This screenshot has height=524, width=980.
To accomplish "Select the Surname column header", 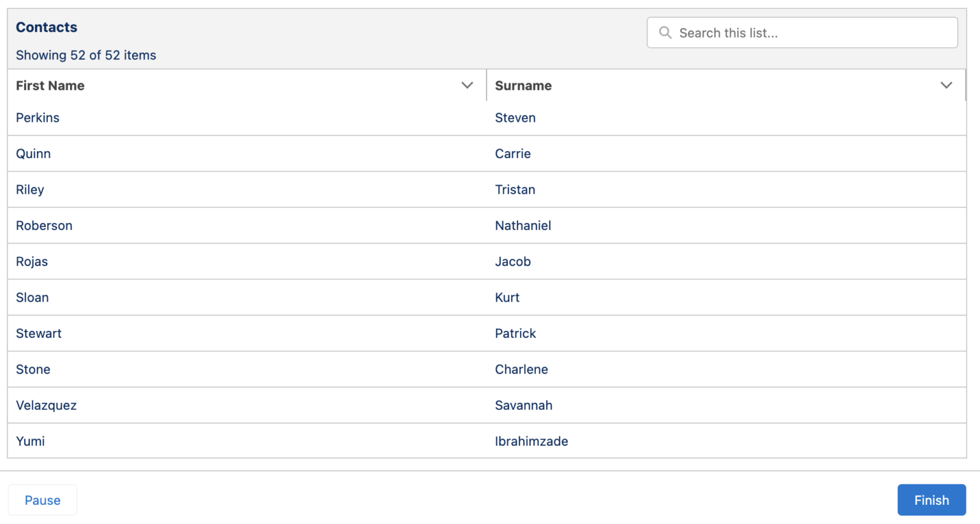I will click(523, 85).
